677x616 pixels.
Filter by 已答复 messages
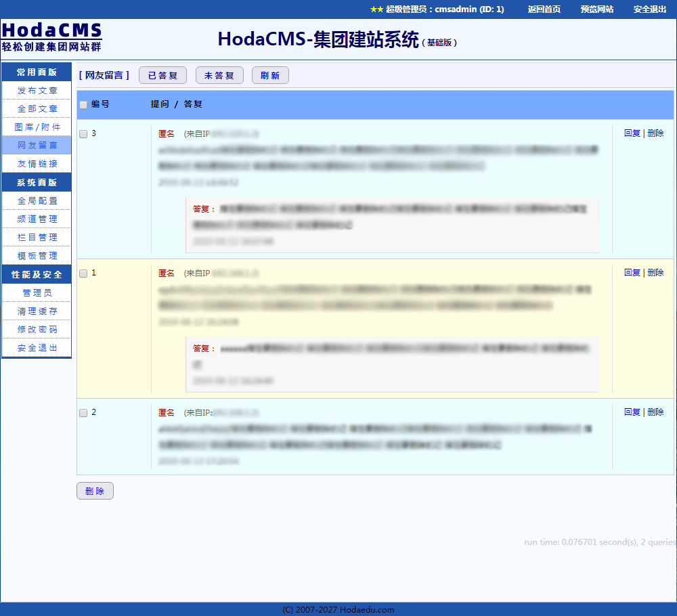[x=162, y=76]
